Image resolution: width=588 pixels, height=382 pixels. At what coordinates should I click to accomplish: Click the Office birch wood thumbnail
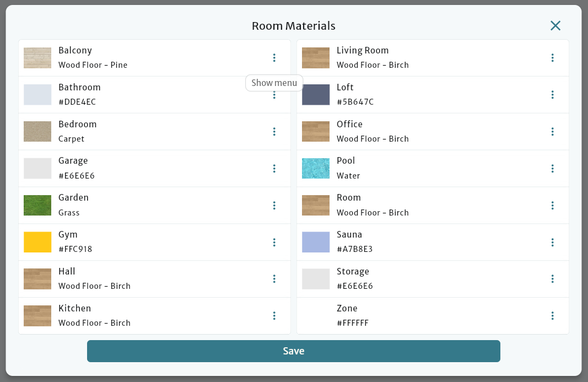coord(315,131)
